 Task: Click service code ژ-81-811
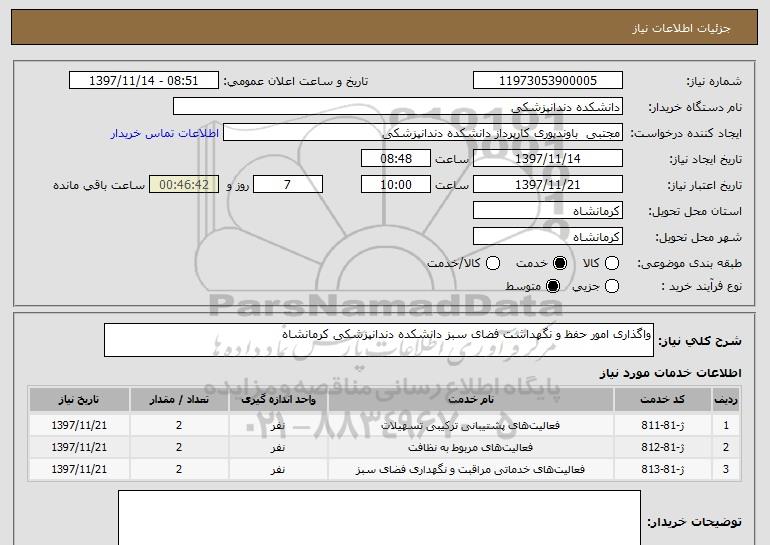pyautogui.click(x=662, y=425)
